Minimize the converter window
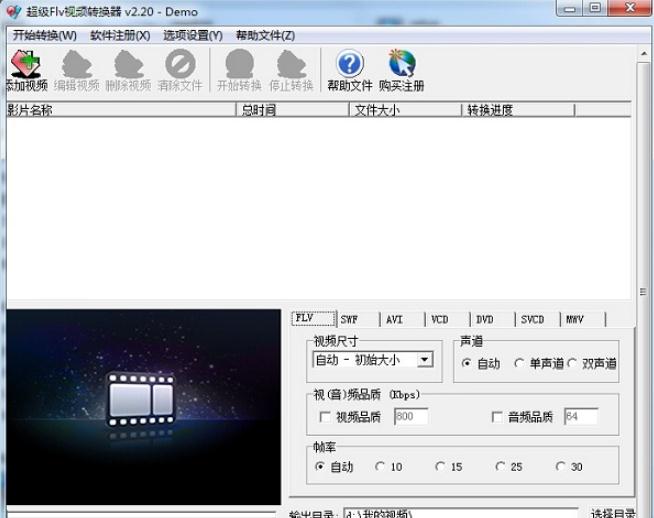 570,8
